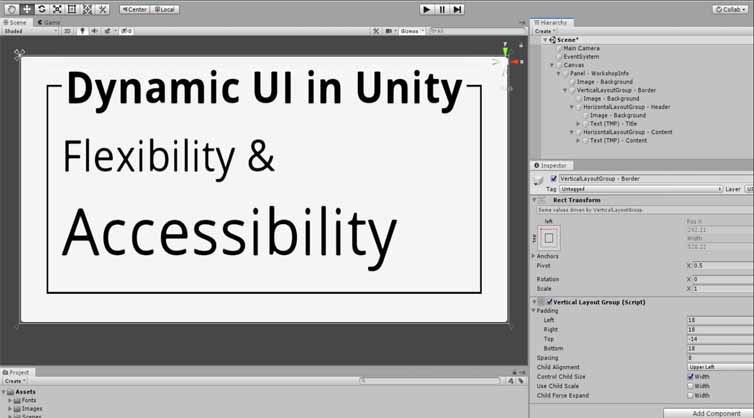Select Text (TMP) - Title row
The height and width of the screenshot is (418, 754).
(613, 124)
